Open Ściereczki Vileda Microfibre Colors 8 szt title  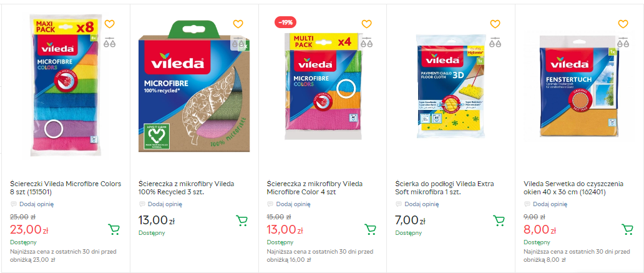66,187
